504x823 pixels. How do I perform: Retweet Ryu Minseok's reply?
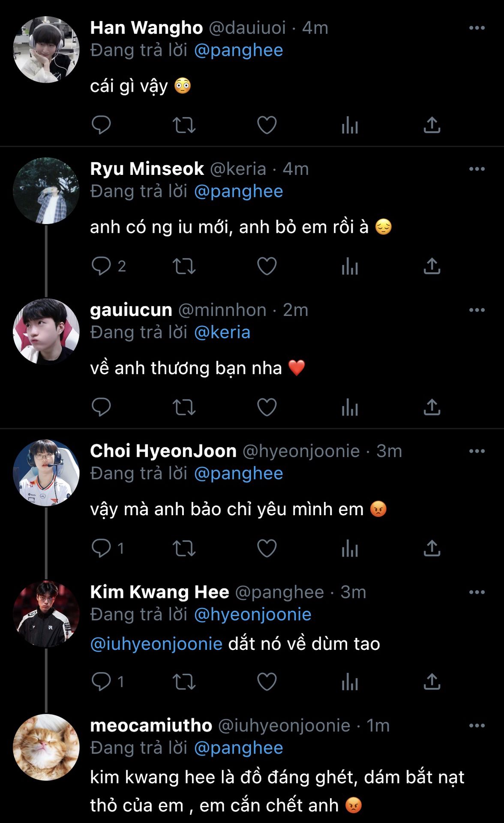point(184,266)
